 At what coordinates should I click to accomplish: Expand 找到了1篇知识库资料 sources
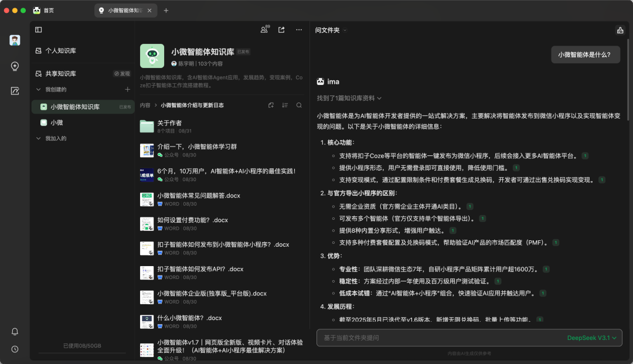349,98
